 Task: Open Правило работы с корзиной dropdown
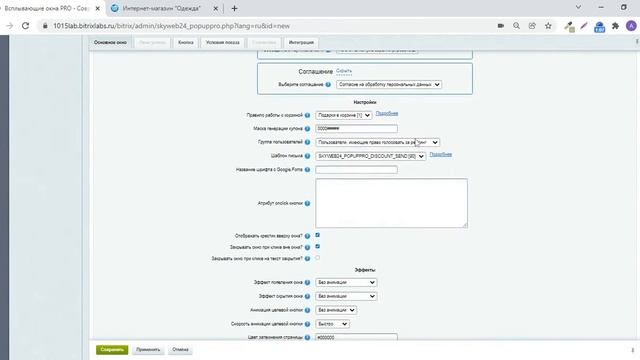coord(344,116)
